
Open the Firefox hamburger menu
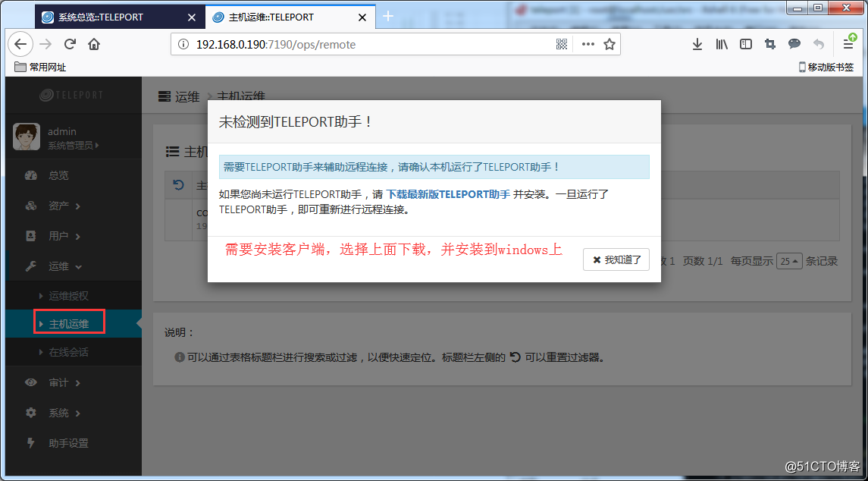coord(848,43)
